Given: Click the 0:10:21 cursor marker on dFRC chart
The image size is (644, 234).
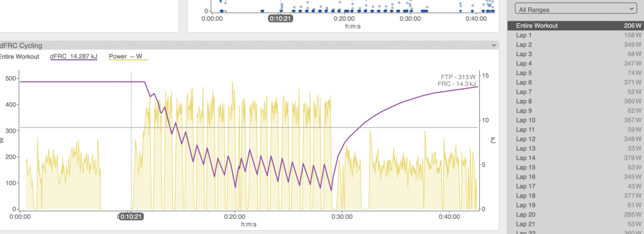Looking at the screenshot, I should (x=131, y=216).
